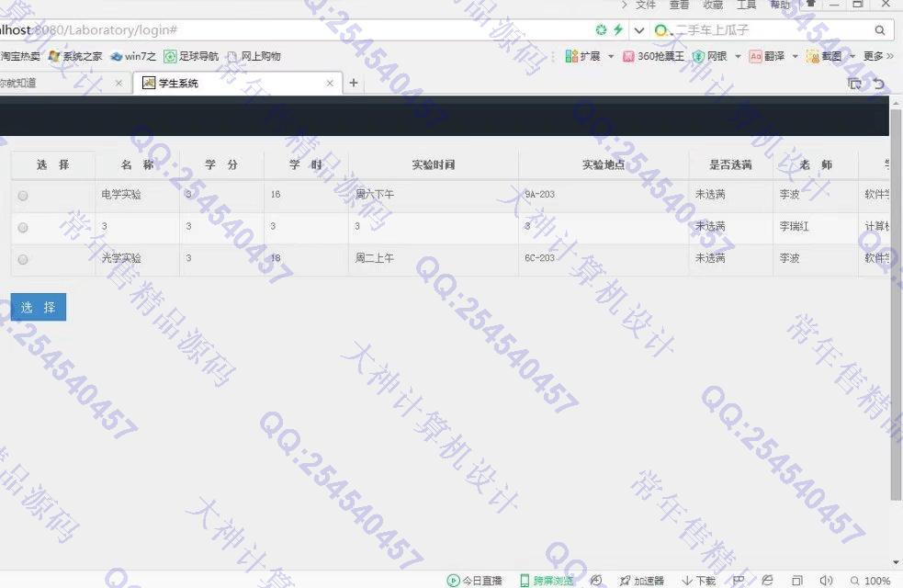Expand the 翻译 translate dropdown arrow

(x=795, y=57)
